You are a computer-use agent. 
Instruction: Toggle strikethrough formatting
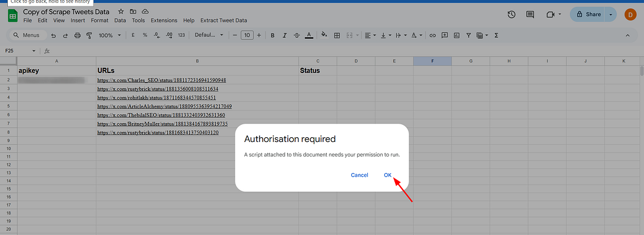(297, 36)
